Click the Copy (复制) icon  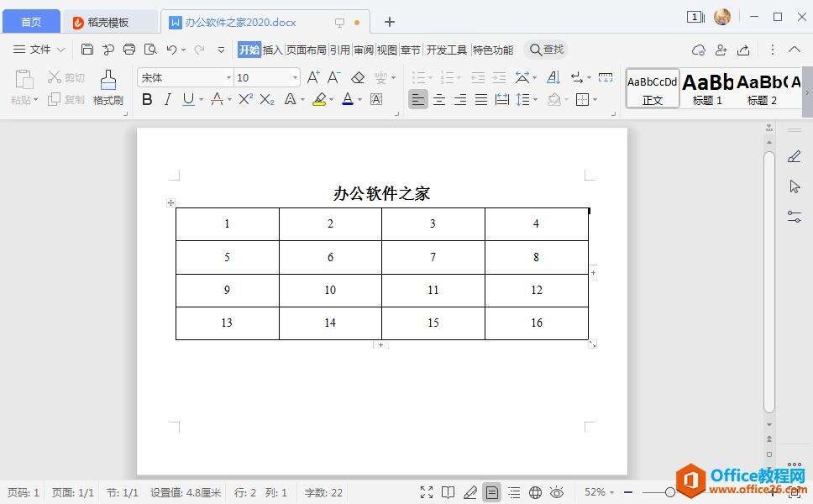pos(54,99)
